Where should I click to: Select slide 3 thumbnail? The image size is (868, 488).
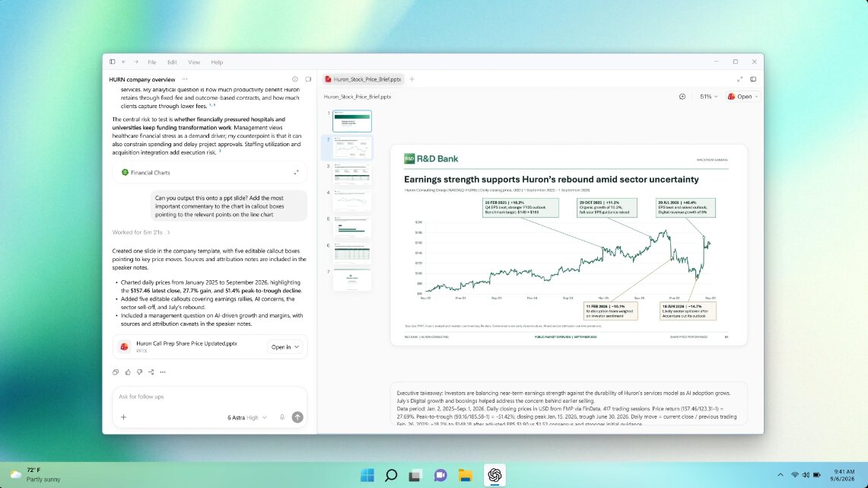click(352, 174)
